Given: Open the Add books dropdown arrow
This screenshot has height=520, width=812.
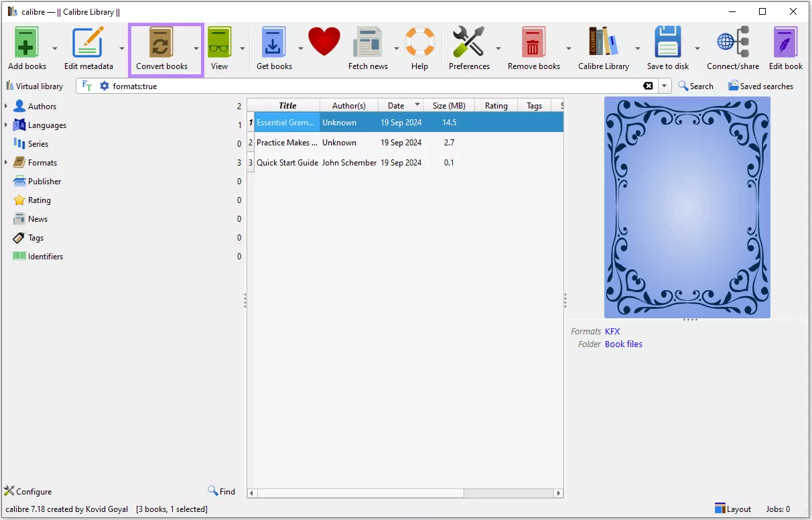Looking at the screenshot, I should click(x=55, y=48).
